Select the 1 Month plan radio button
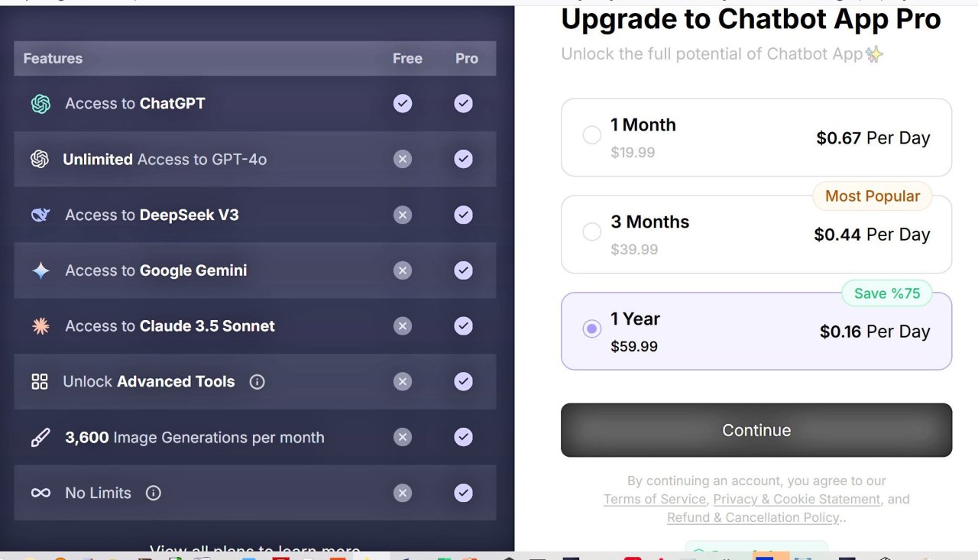Screen dimensions: 978x560 592,135
